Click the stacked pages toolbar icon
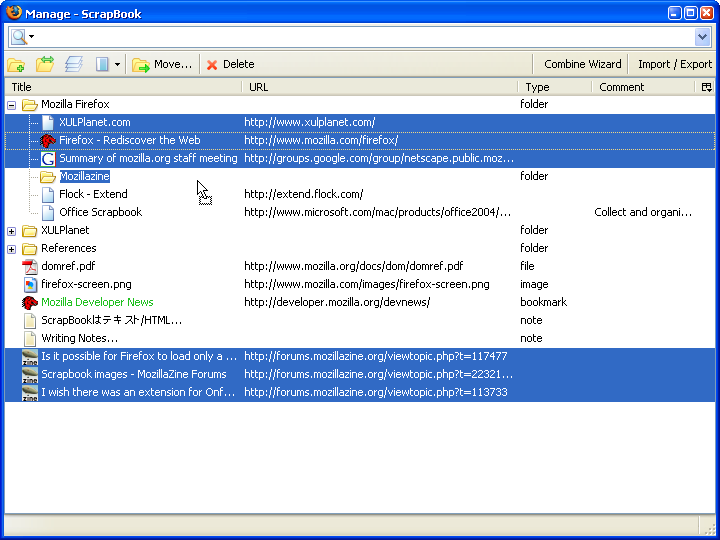 74,64
